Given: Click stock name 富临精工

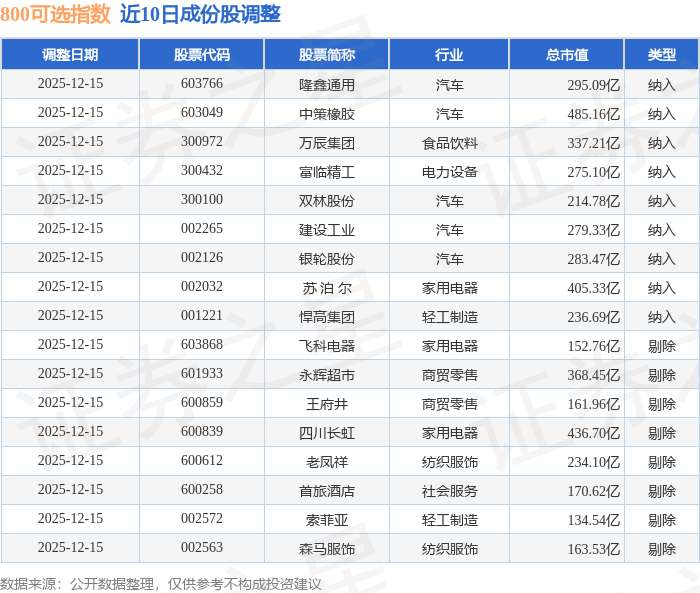Looking at the screenshot, I should [x=327, y=172].
